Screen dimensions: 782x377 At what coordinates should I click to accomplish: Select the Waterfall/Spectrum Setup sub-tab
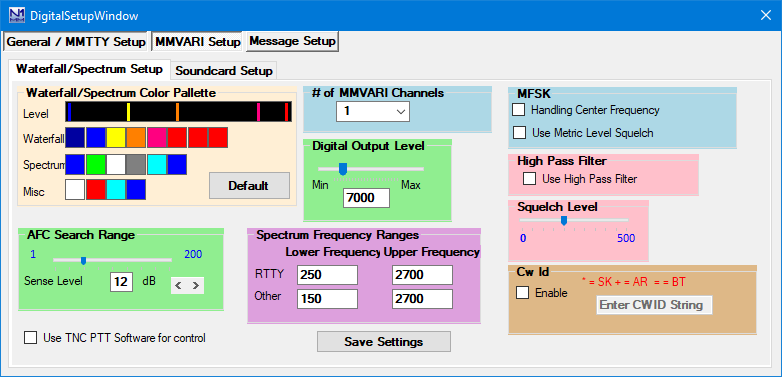click(89, 69)
